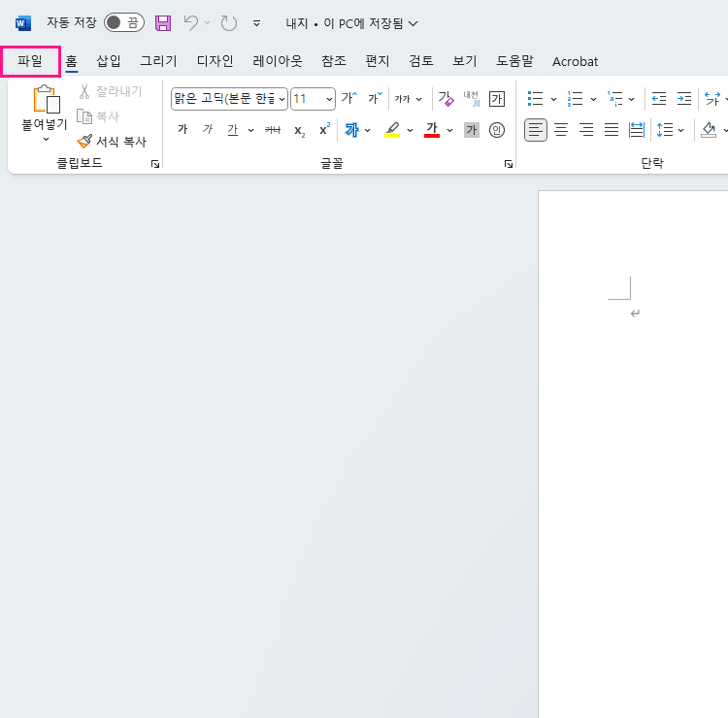Click the 서식 복사 format painter
The width and height of the screenshot is (728, 718).
[x=112, y=141]
